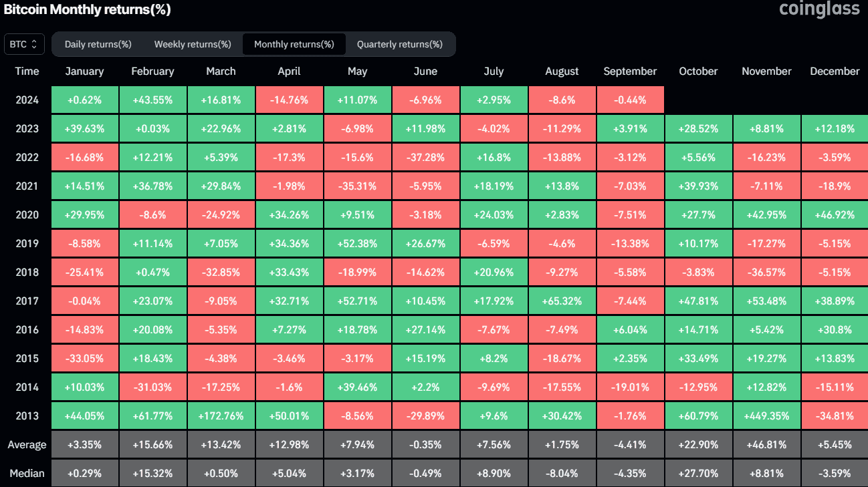
Task: Open the coin picker to change from BTC
Action: (x=24, y=44)
